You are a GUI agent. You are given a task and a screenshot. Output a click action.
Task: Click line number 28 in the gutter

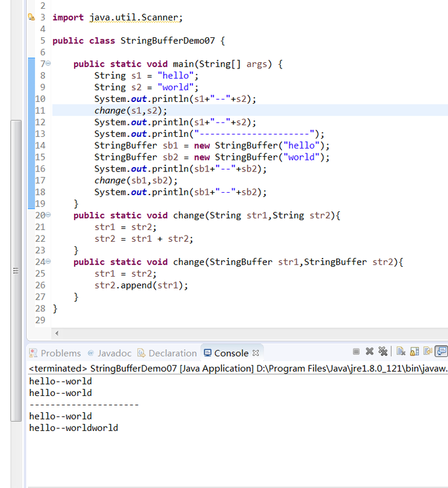[x=40, y=308]
